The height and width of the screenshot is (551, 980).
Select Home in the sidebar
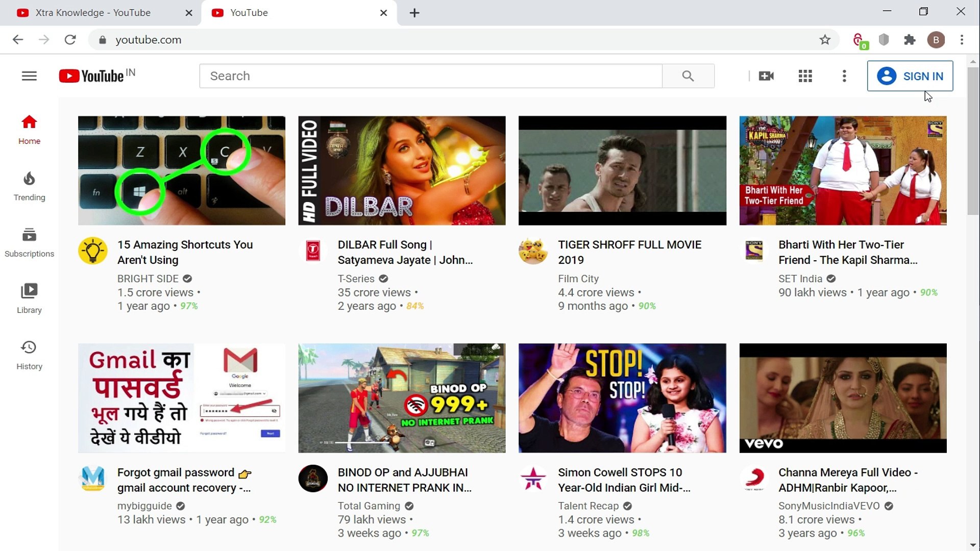(29, 129)
